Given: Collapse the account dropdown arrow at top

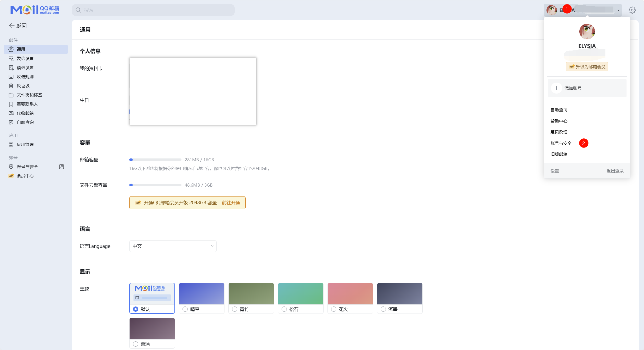Looking at the screenshot, I should click(618, 10).
